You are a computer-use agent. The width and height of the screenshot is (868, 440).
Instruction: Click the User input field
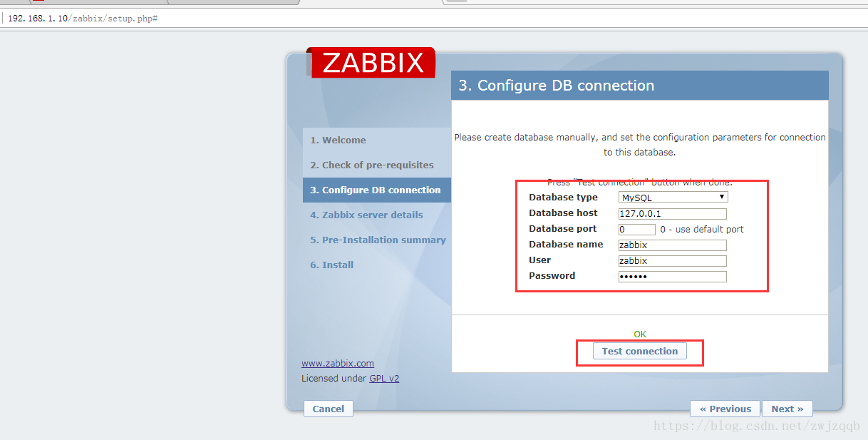pos(673,261)
